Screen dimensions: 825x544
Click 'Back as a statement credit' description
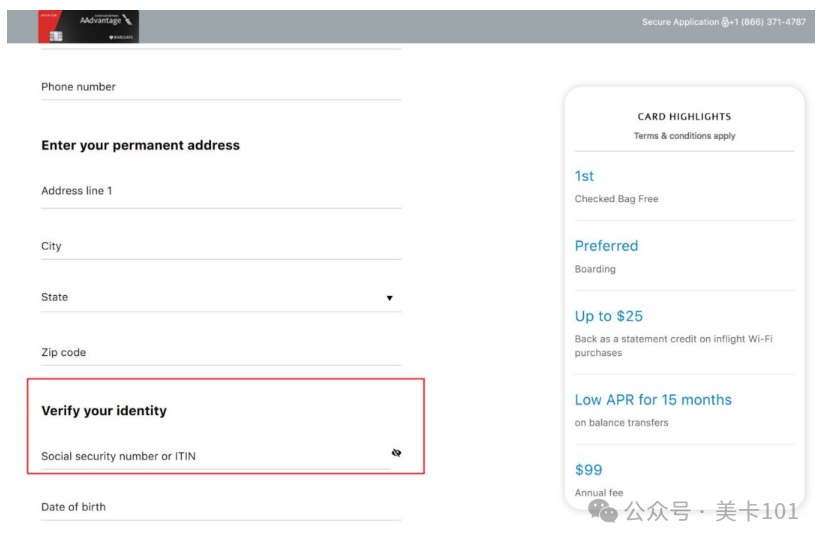[673, 346]
